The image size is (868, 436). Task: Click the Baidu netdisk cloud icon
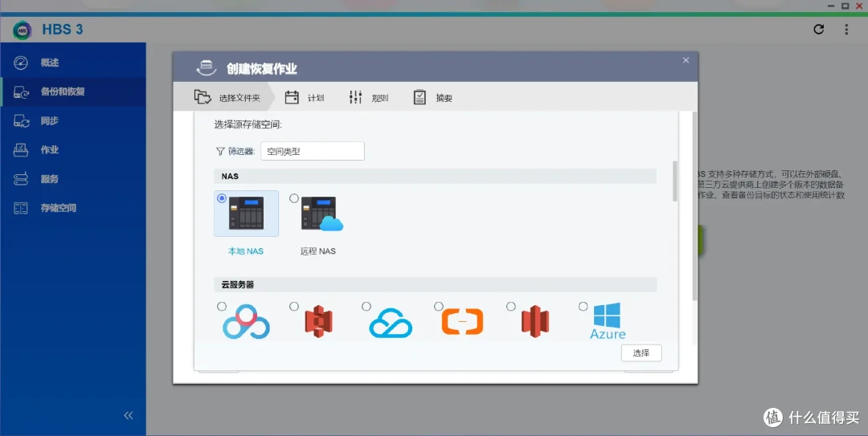247,321
